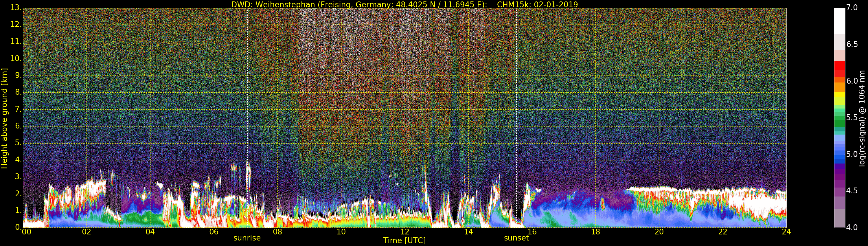This screenshot has width=868, height=246.
Task: Click the 18 hour tick label
Action: coord(595,232)
